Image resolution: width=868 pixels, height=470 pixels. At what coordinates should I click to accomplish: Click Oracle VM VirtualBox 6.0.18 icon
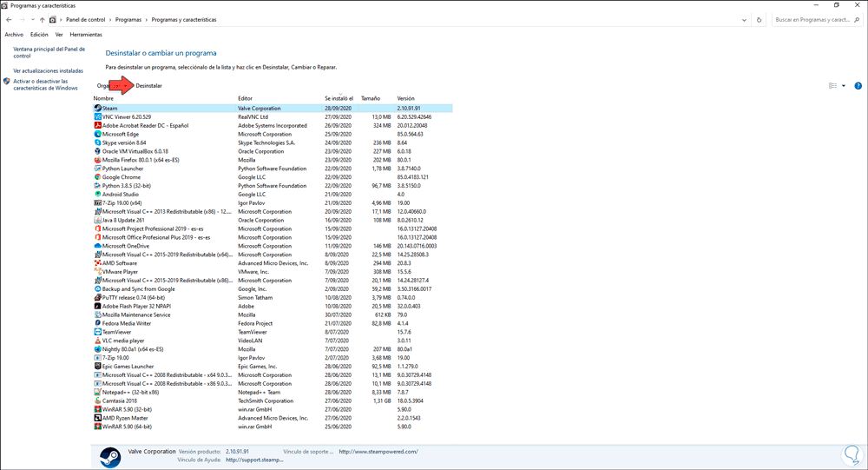pos(97,151)
